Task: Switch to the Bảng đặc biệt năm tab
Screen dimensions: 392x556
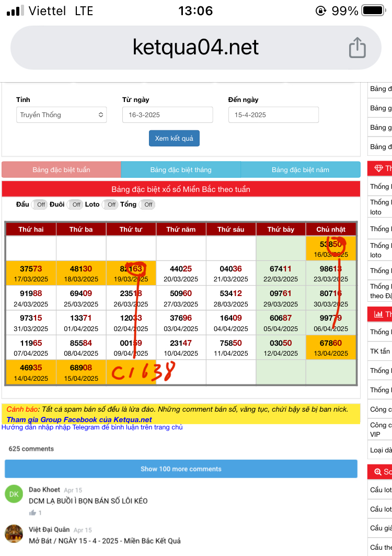Action: [x=301, y=169]
